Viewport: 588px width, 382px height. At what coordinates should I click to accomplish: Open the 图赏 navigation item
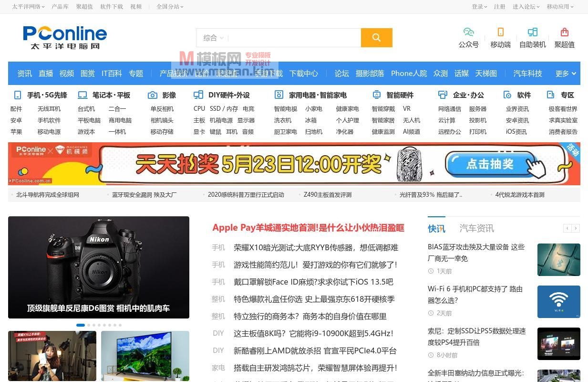point(88,74)
